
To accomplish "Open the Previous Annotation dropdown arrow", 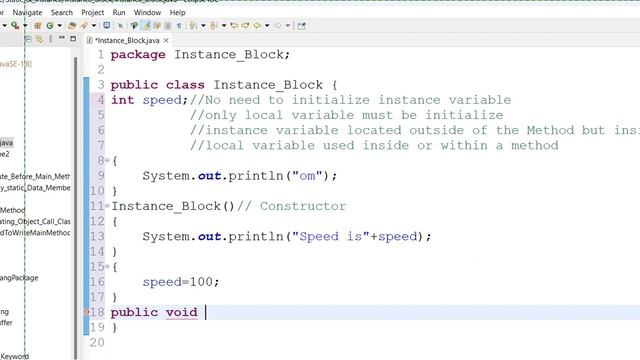I will pos(224,26).
